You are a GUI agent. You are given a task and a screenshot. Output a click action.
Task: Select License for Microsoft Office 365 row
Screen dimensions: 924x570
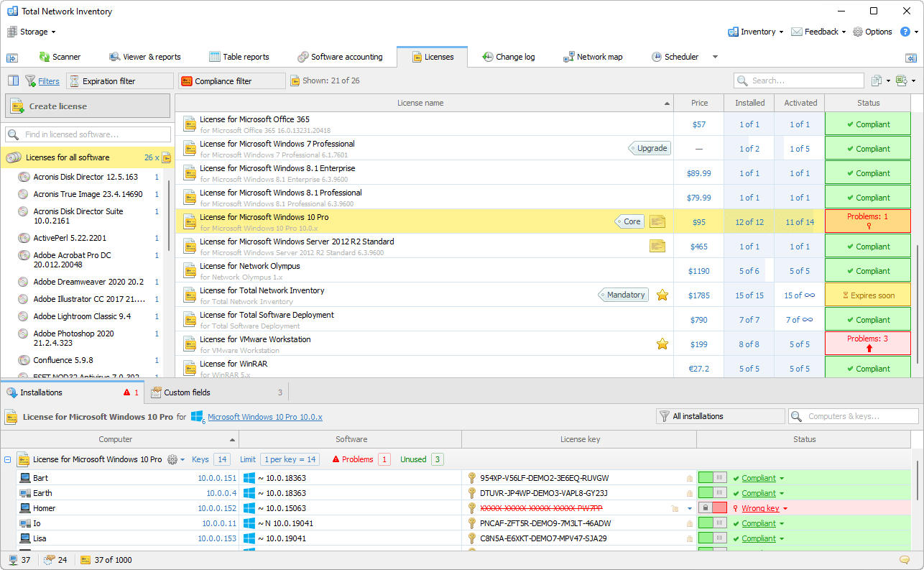point(424,124)
